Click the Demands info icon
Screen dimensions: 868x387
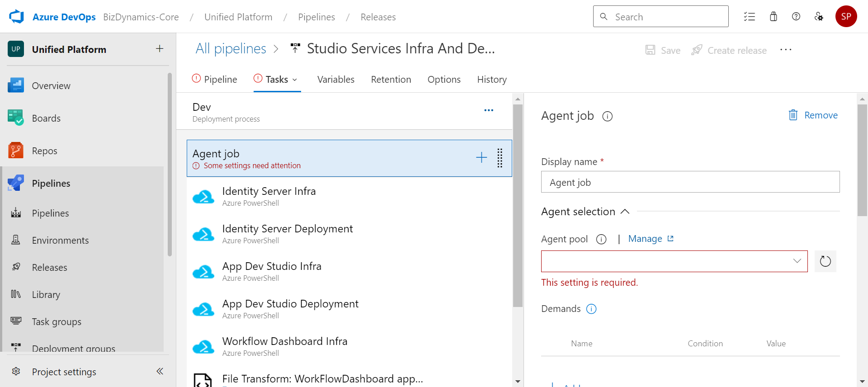tap(591, 309)
